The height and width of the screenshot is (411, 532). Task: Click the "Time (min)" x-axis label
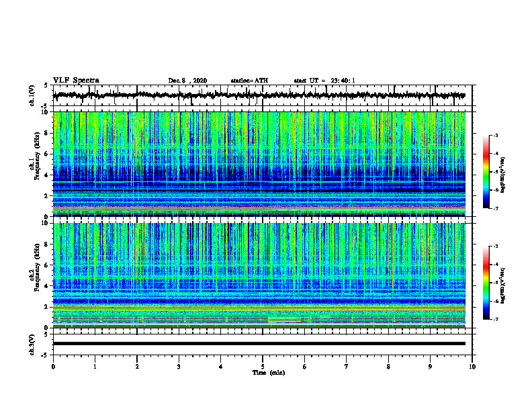coord(269,373)
